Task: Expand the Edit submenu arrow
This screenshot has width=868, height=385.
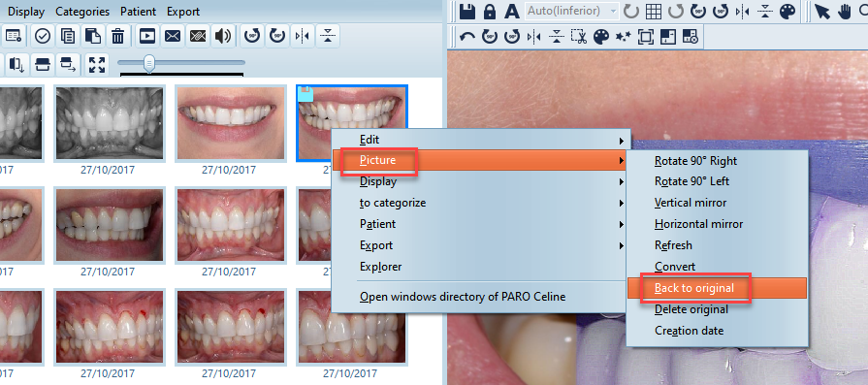Action: pyautogui.click(x=622, y=141)
